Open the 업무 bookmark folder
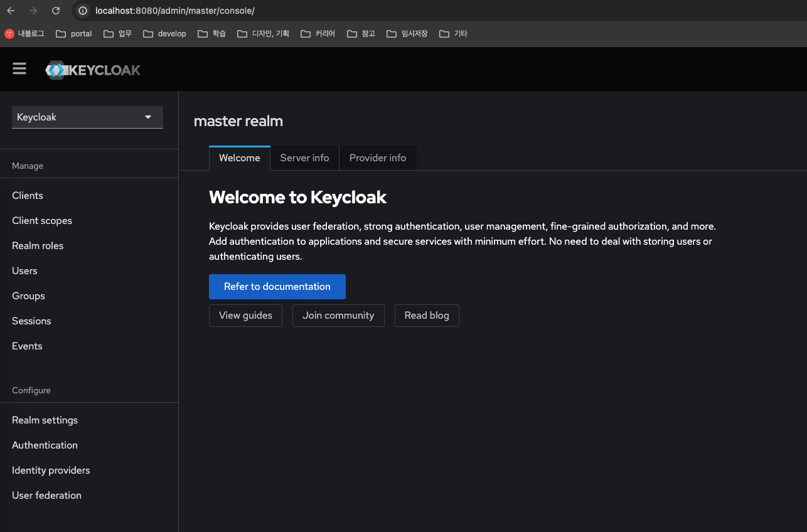The width and height of the screenshot is (807, 532). (117, 34)
